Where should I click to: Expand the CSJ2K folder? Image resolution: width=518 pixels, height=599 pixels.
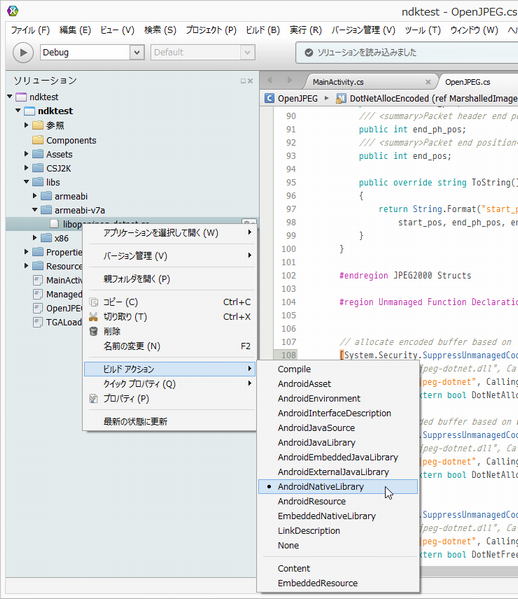click(26, 168)
